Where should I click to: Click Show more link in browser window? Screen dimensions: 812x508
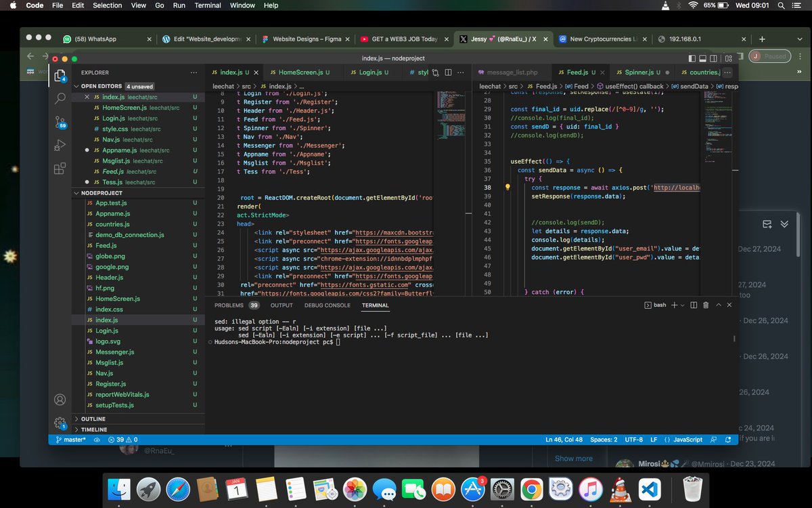tap(573, 459)
